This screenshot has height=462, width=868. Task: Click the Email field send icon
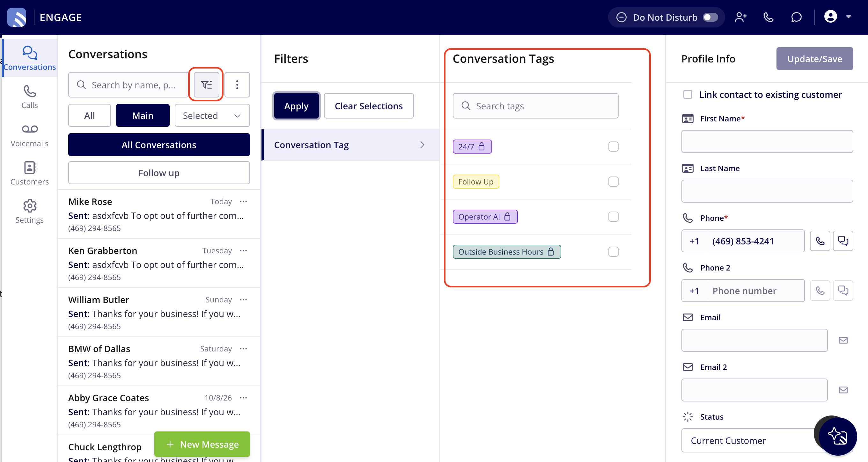(843, 340)
